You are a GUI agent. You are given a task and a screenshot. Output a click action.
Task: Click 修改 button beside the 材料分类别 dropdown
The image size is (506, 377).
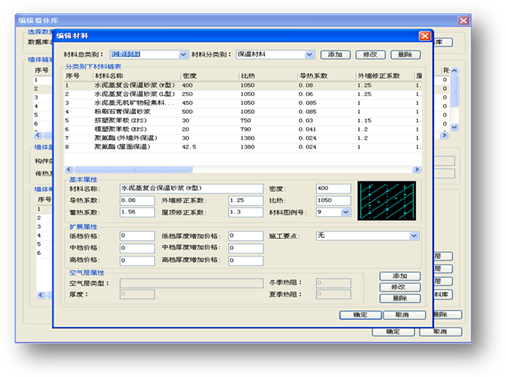click(x=370, y=54)
